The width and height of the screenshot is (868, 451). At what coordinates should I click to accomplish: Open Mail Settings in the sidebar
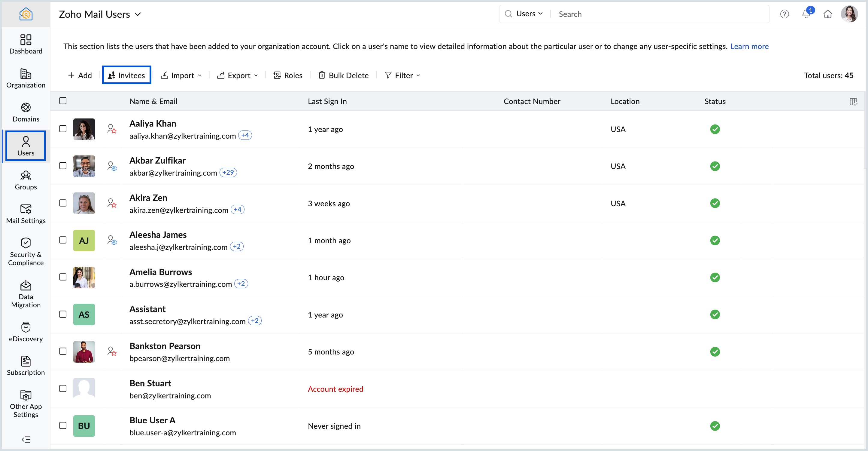click(x=26, y=214)
